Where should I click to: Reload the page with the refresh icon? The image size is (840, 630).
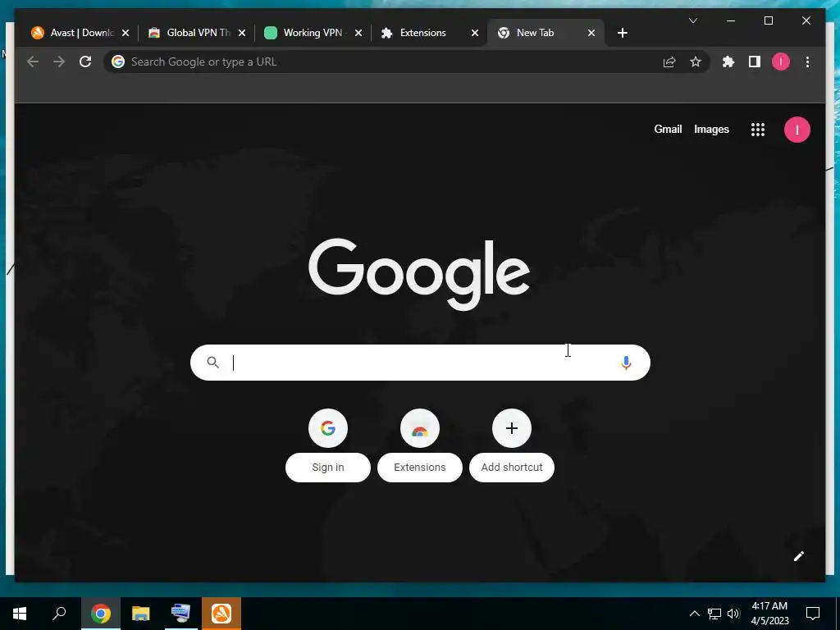[85, 62]
